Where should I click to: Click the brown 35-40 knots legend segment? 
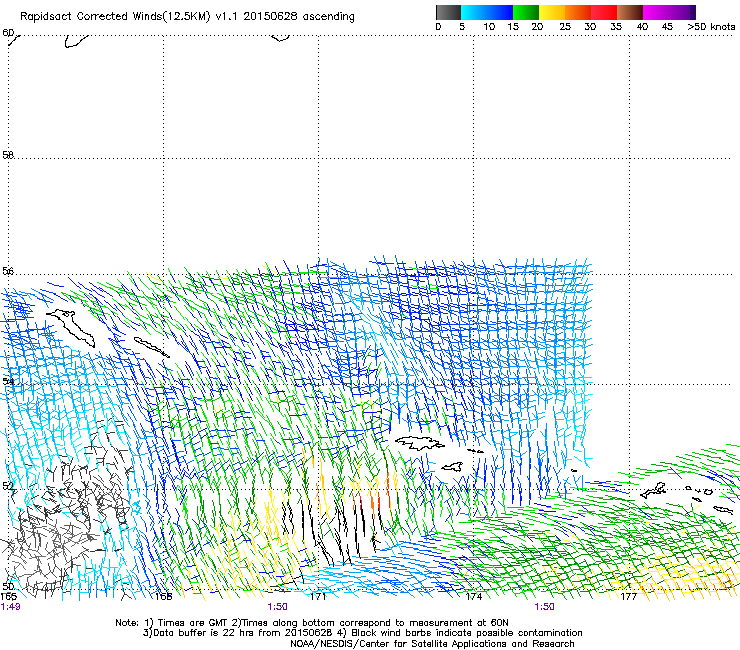click(x=630, y=12)
